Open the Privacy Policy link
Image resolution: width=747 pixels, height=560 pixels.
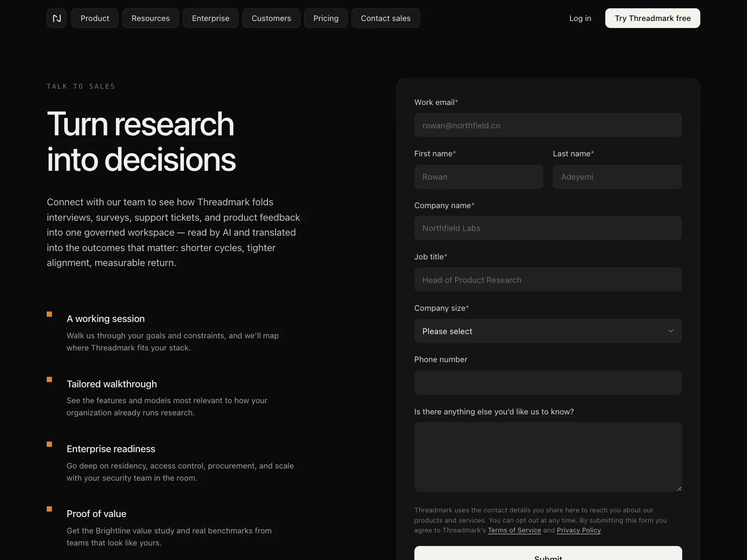[579, 530]
